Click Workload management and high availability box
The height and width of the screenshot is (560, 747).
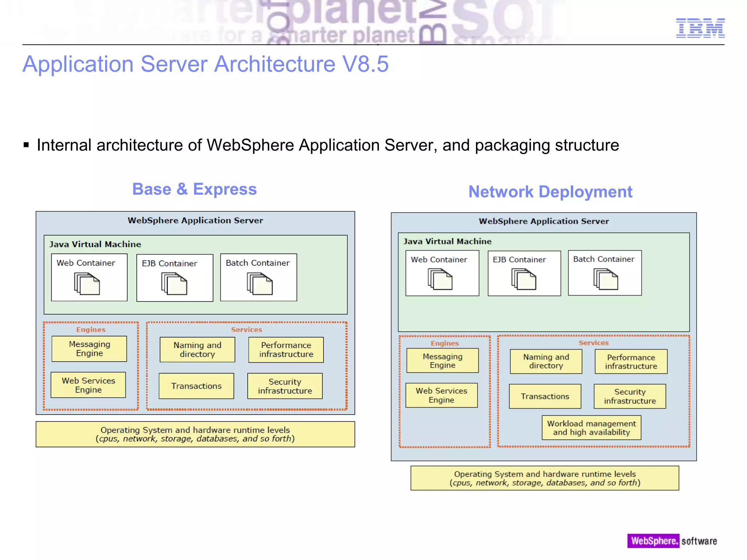point(591,428)
